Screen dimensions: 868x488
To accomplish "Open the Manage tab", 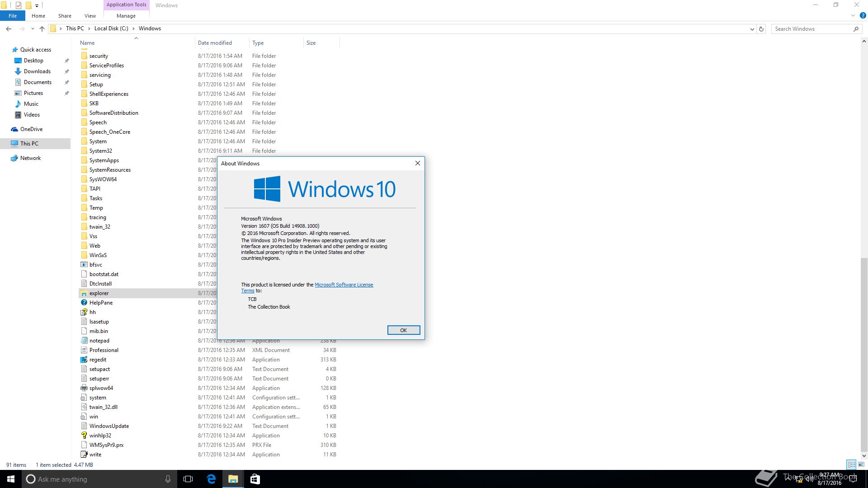I will 126,15.
